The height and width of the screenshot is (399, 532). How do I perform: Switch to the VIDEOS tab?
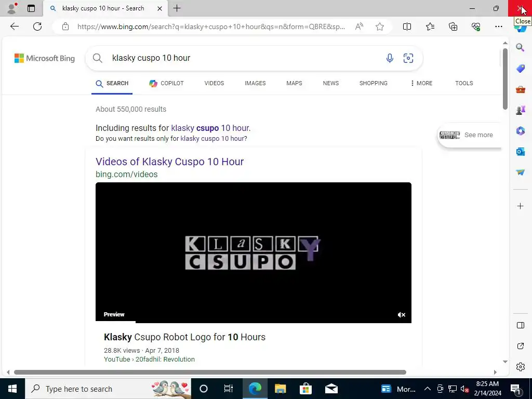coord(214,83)
